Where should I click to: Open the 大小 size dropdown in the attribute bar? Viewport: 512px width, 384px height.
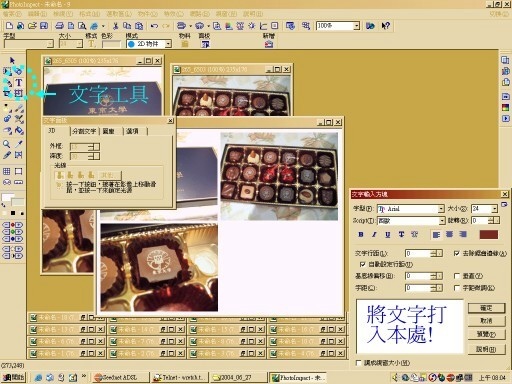pos(79,44)
